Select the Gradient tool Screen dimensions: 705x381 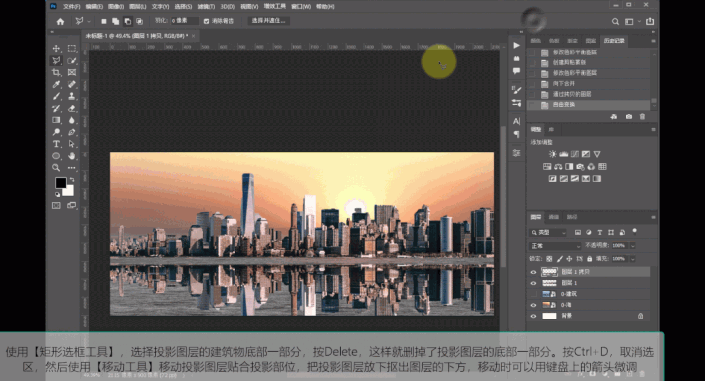point(56,120)
